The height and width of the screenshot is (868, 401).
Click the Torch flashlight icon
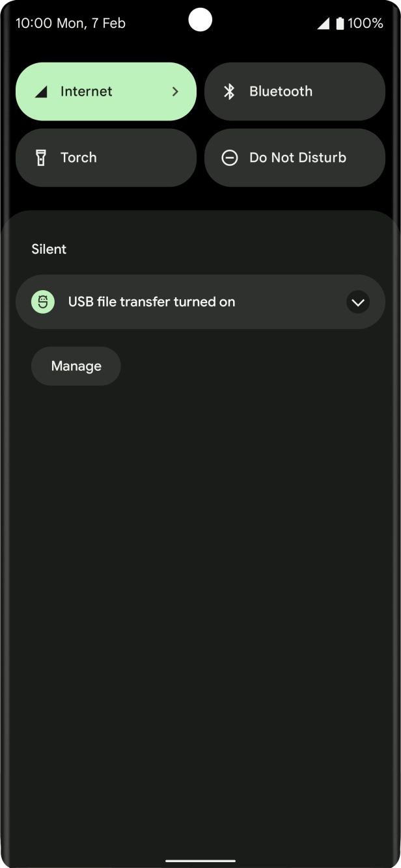pos(41,157)
